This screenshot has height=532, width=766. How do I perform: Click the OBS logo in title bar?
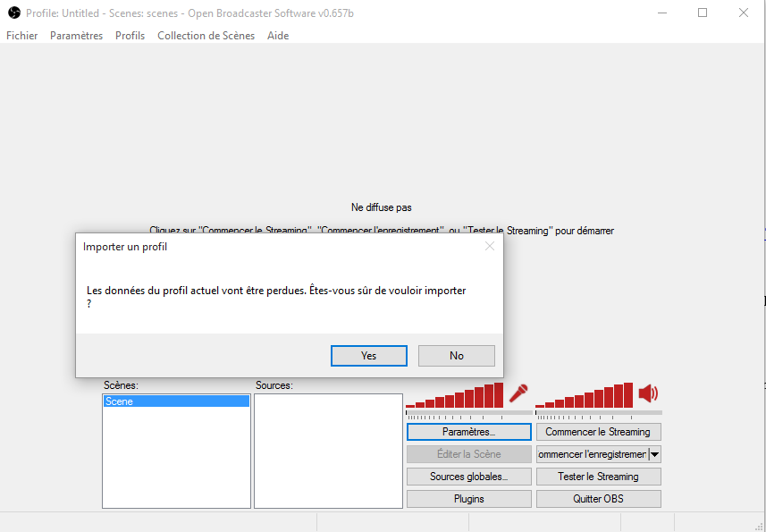click(x=13, y=13)
